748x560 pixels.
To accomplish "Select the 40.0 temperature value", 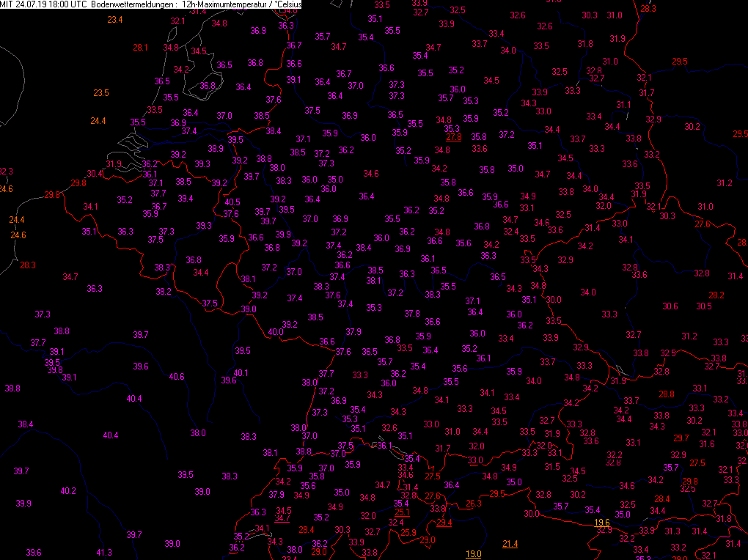I will (276, 332).
